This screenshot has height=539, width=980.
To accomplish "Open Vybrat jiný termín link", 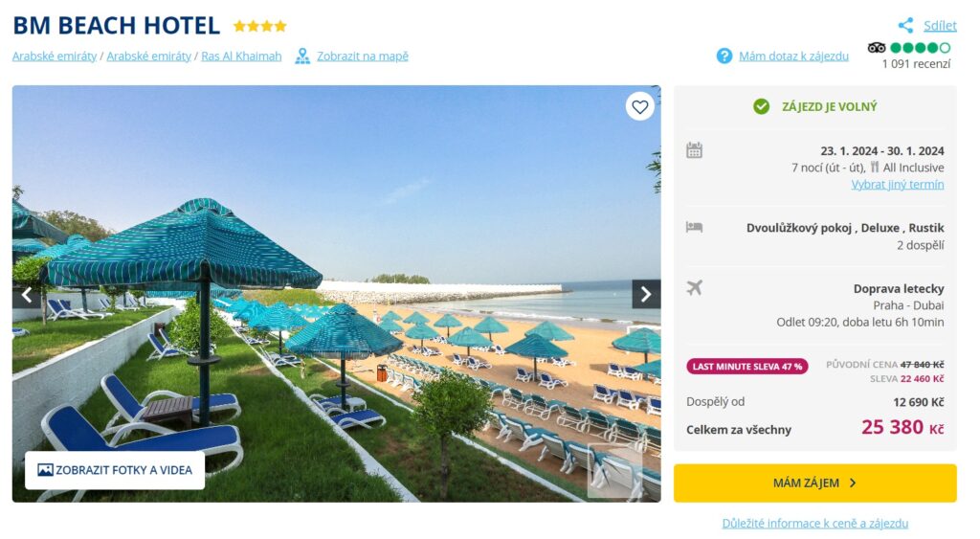I will point(898,185).
